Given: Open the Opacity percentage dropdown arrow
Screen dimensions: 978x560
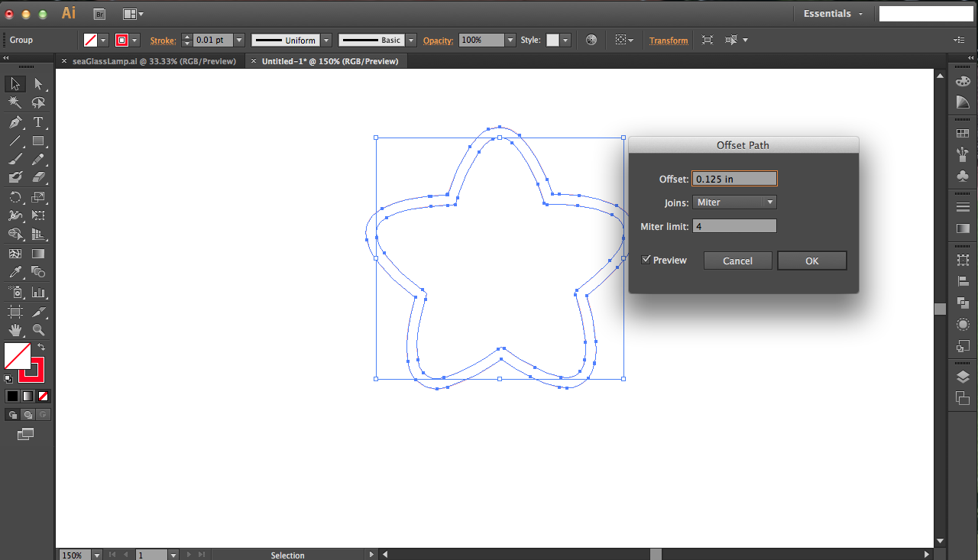Looking at the screenshot, I should tap(510, 40).
